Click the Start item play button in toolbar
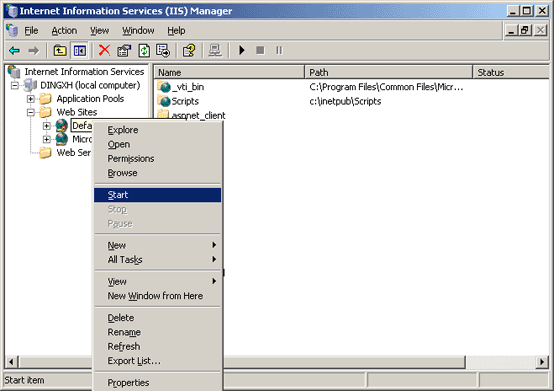 [x=242, y=51]
